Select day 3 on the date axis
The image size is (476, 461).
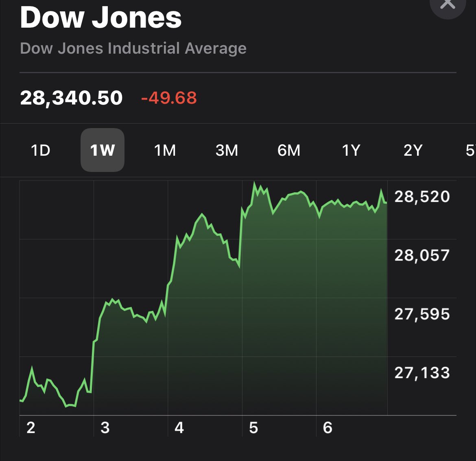tap(105, 428)
